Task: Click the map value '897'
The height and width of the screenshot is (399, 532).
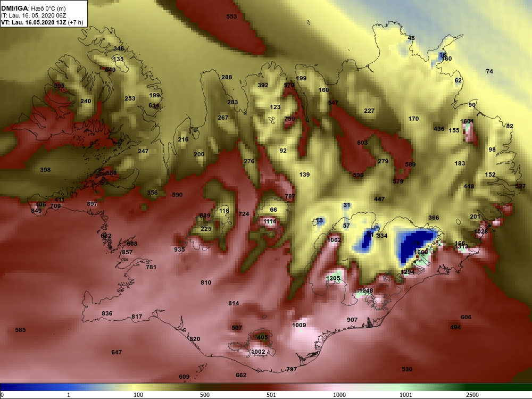Action: (92, 204)
